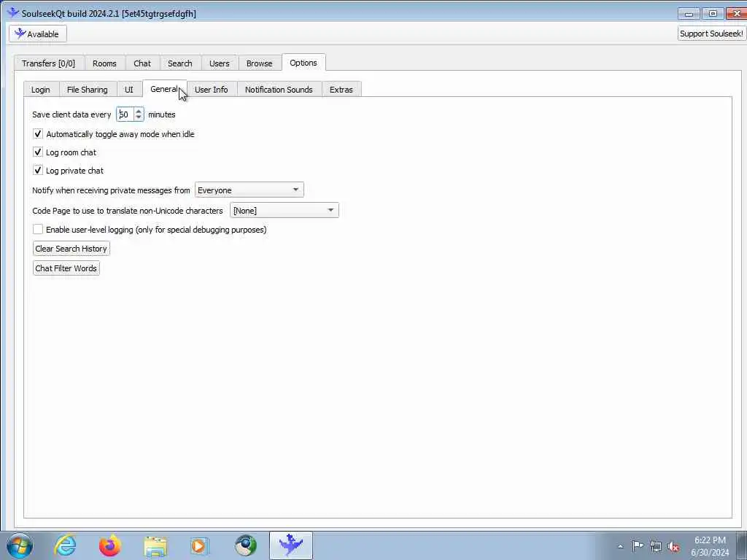Image resolution: width=747 pixels, height=560 pixels.
Task: Open the Login options sub-tab
Action: (x=41, y=90)
